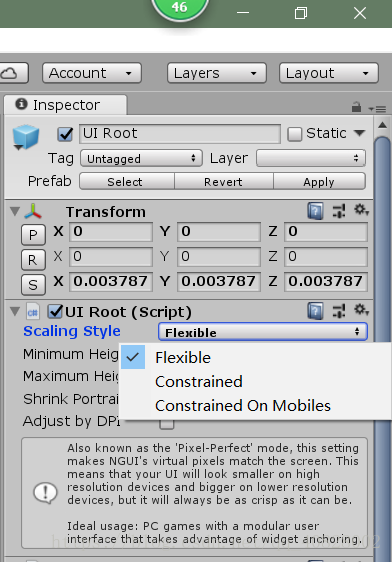Image resolution: width=392 pixels, height=562 pixels.
Task: Click the S scale reset button
Action: (x=33, y=285)
